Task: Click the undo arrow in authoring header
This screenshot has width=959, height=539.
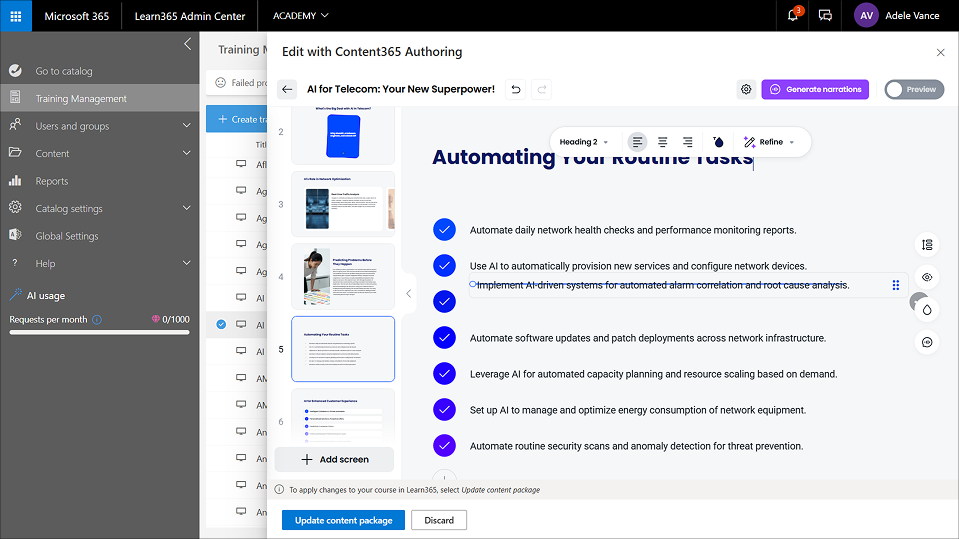Action: coord(516,89)
